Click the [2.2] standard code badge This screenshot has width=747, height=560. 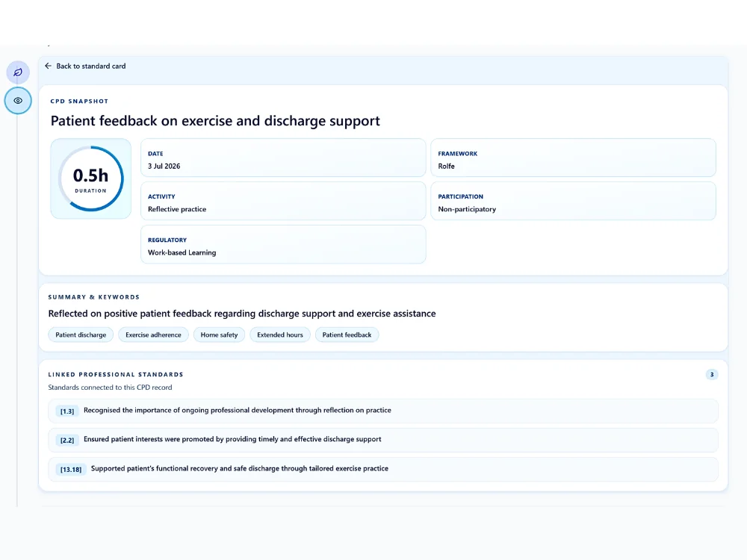pyautogui.click(x=67, y=441)
